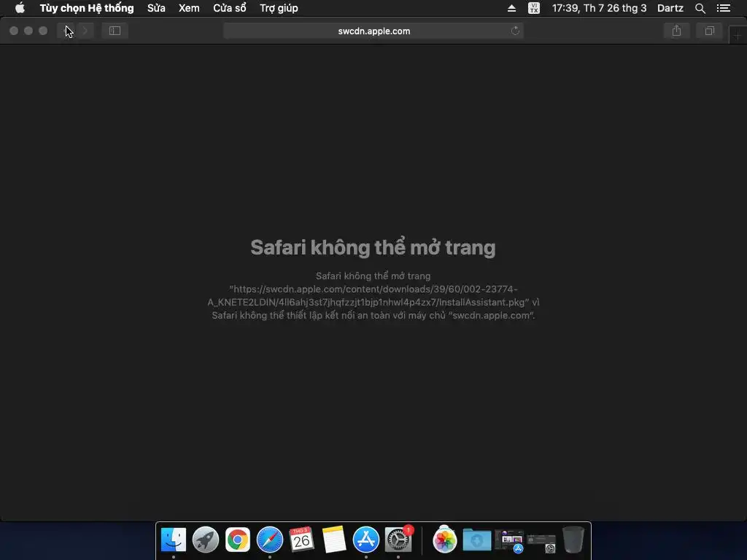The image size is (747, 560).
Task: Minimize the Safari window
Action: pyautogui.click(x=28, y=31)
